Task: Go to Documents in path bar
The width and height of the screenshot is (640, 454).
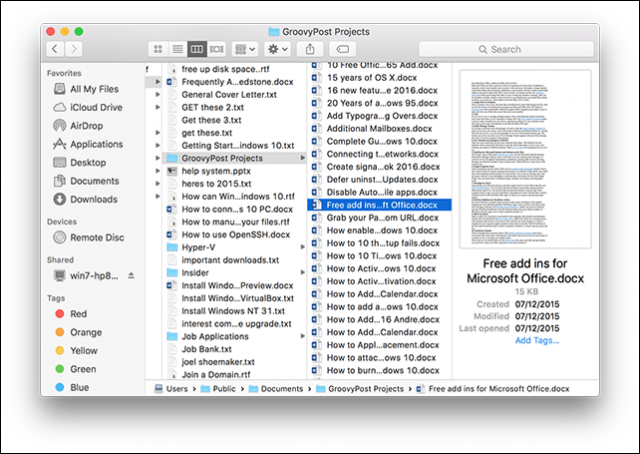Action: (276, 389)
